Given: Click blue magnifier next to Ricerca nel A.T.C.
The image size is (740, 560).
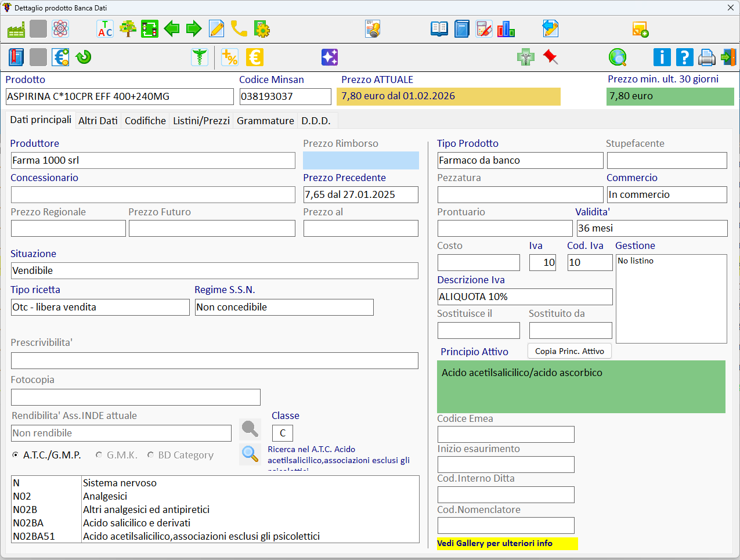Looking at the screenshot, I should click(x=250, y=454).
